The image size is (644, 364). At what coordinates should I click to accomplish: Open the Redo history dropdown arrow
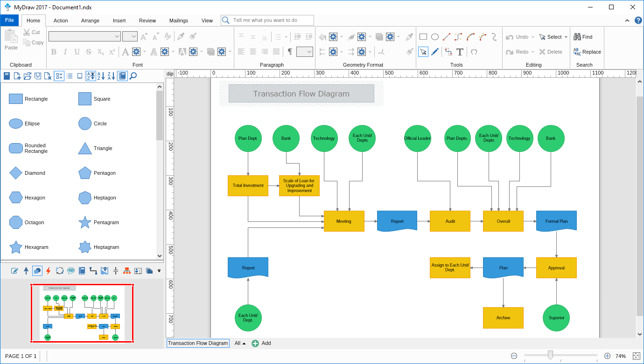point(533,52)
